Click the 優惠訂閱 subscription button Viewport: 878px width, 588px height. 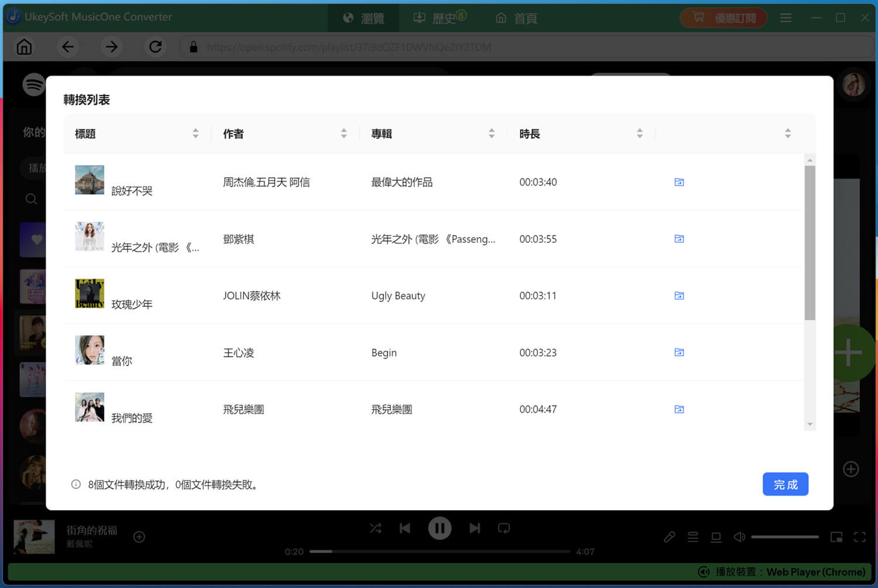pyautogui.click(x=723, y=18)
